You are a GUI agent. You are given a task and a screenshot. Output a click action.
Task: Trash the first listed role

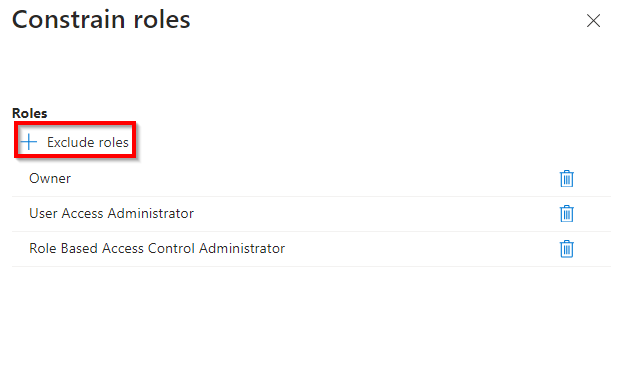pos(566,178)
